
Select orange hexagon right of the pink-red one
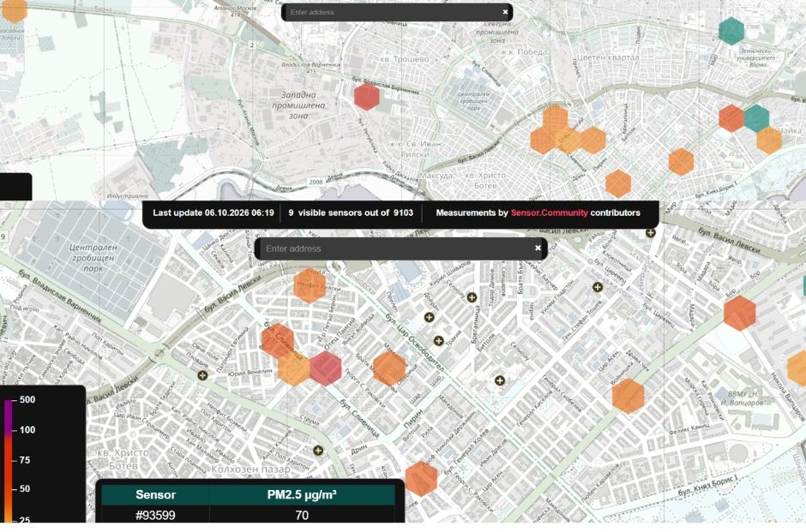(389, 368)
